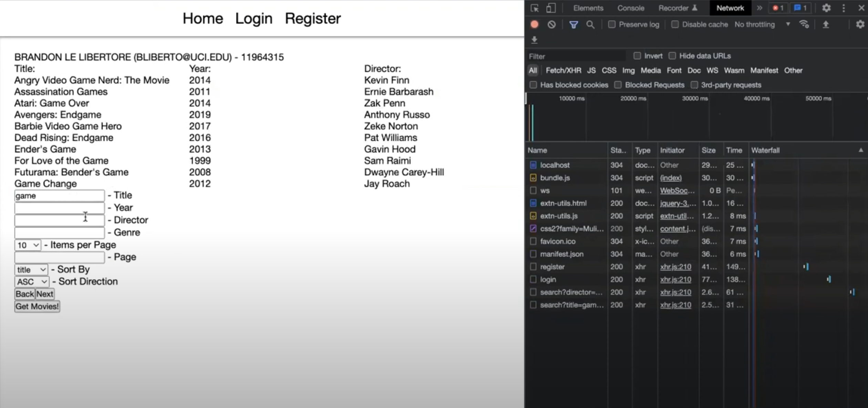Open the Sort Direction ASC dropdown
Image resolution: width=868 pixels, height=408 pixels.
click(32, 282)
